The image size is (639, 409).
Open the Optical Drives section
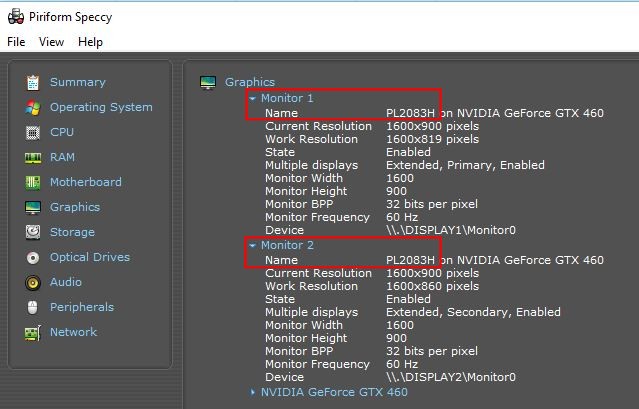coord(90,257)
